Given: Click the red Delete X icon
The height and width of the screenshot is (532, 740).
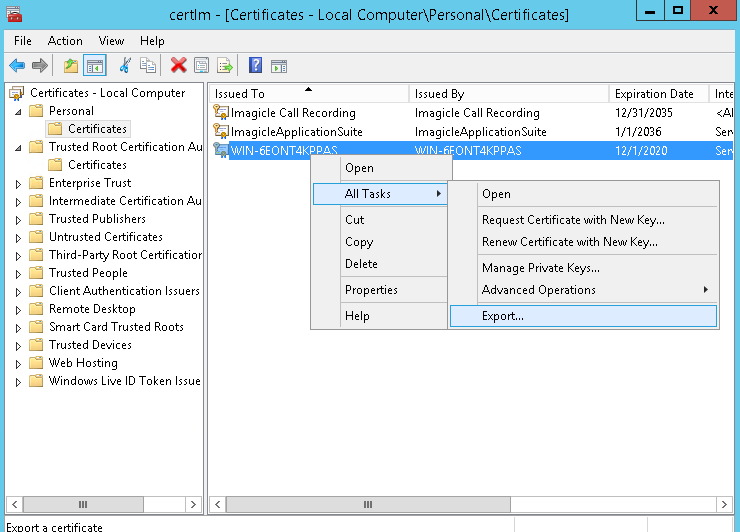Looking at the screenshot, I should click(x=178, y=66).
